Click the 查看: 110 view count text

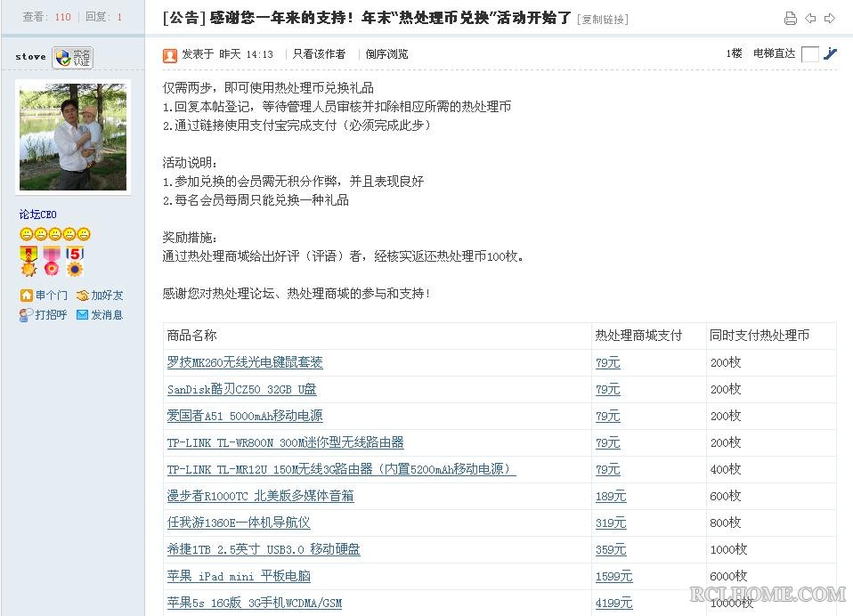(x=47, y=17)
